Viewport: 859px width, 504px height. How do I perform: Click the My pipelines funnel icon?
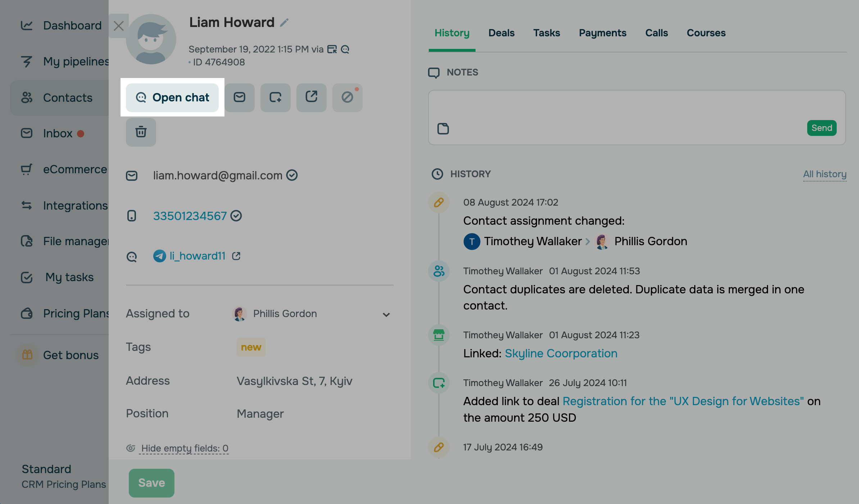pyautogui.click(x=27, y=61)
